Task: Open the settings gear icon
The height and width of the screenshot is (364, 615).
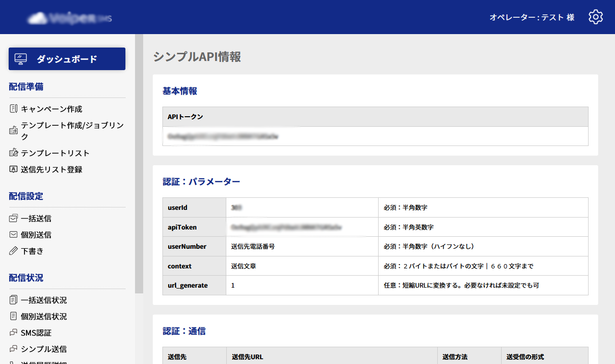Action: point(596,17)
